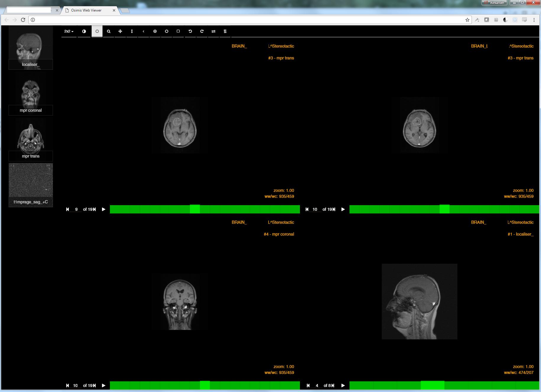Toggle the invert contrast tool
This screenshot has width=541, height=392.
click(x=84, y=31)
